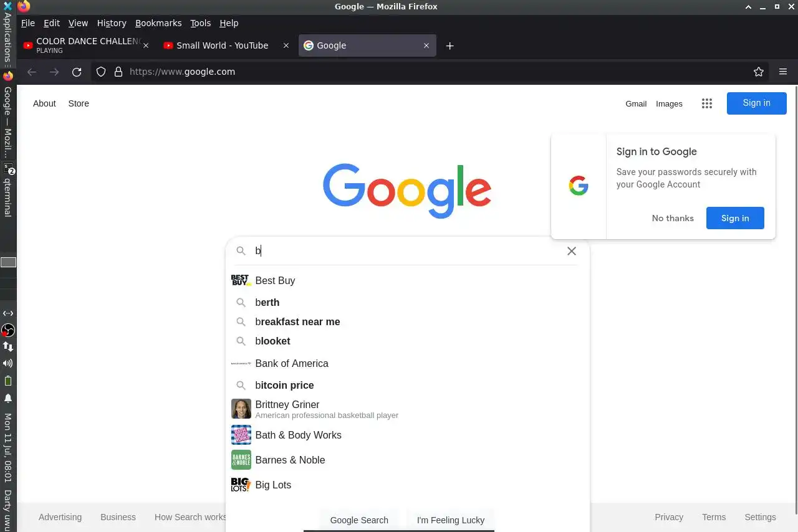Open the Privacy footer link
The width and height of the screenshot is (798, 532).
669,517
